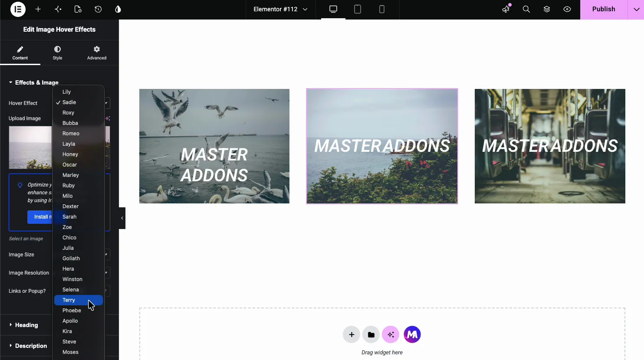The width and height of the screenshot is (644, 360).
Task: Choose Winston in the hover list
Action: [79, 279]
